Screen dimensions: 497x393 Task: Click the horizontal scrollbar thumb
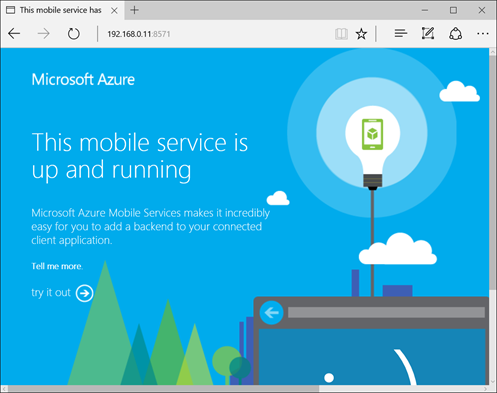click(163, 389)
